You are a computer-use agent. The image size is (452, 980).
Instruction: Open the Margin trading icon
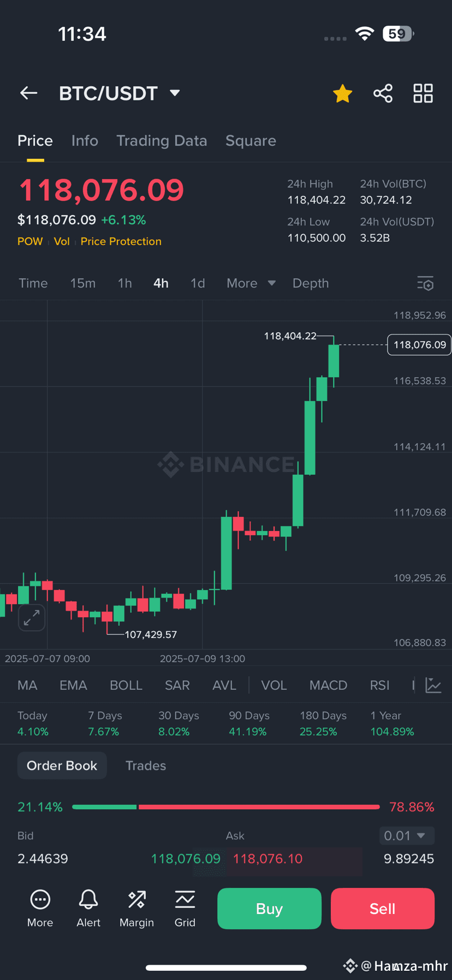point(136,909)
